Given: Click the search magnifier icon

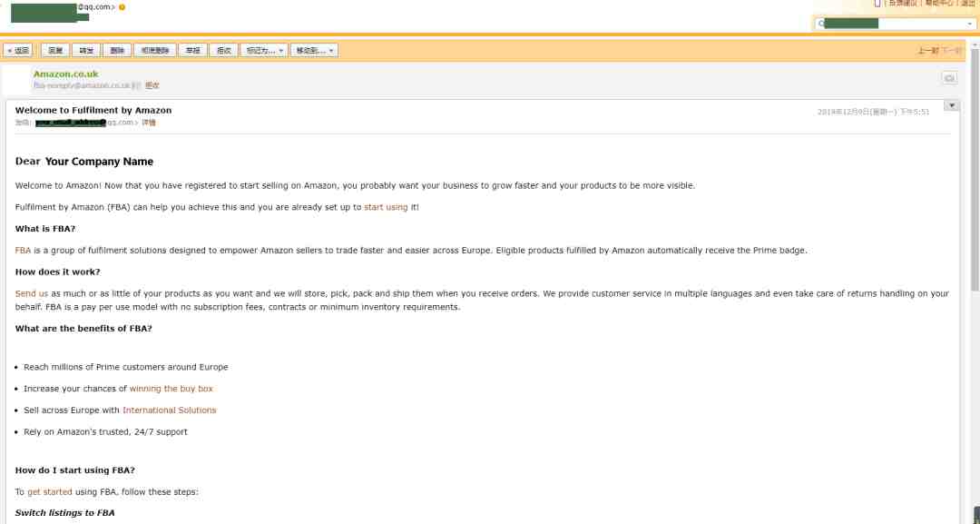Looking at the screenshot, I should (x=820, y=24).
